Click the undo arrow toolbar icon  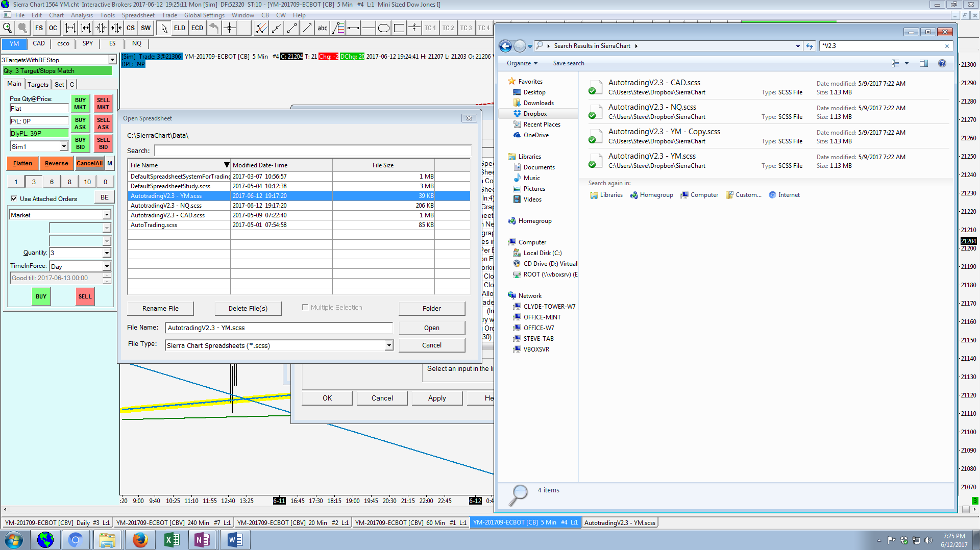click(214, 28)
